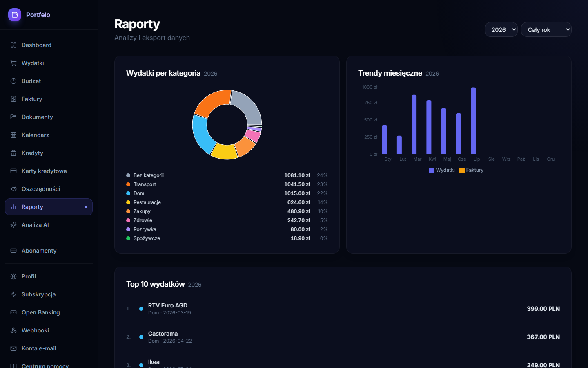Viewport: 588px width, 368px height.
Task: Click the Oszczędności piggy bank icon
Action: coord(13,189)
